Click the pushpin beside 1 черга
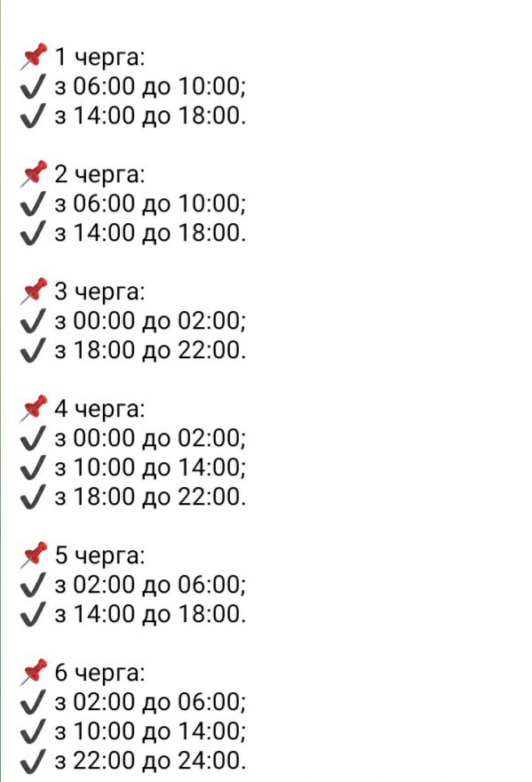The image size is (532, 782). click(x=34, y=56)
